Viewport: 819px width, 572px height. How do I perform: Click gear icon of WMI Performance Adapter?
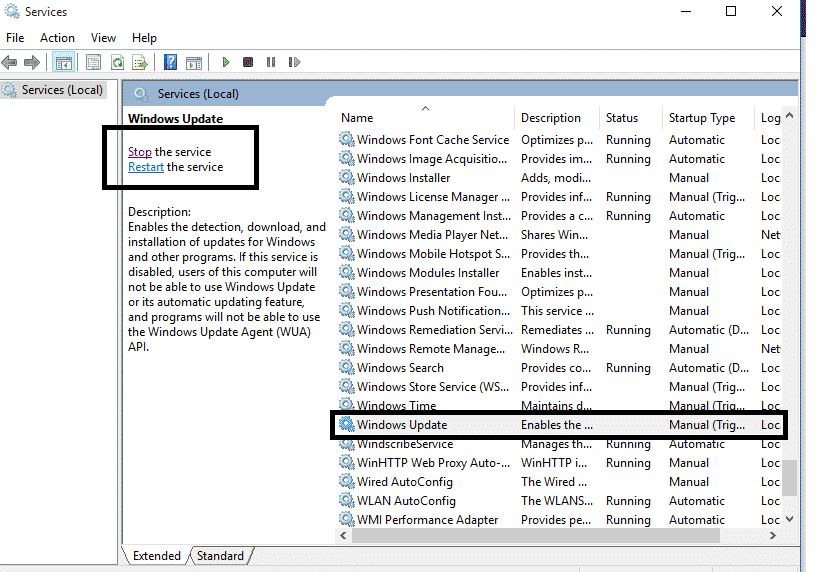tap(346, 520)
